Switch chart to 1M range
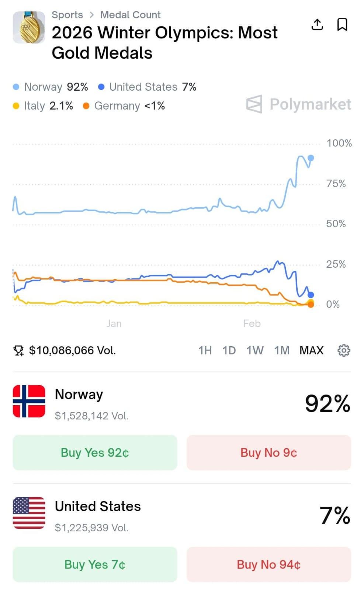The image size is (364, 590). click(282, 350)
